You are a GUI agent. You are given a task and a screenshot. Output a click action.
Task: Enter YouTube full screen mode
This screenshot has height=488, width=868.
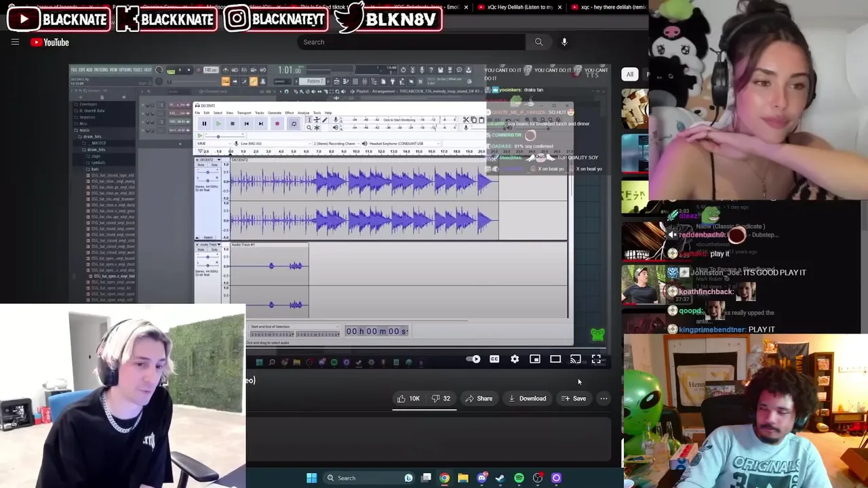596,359
